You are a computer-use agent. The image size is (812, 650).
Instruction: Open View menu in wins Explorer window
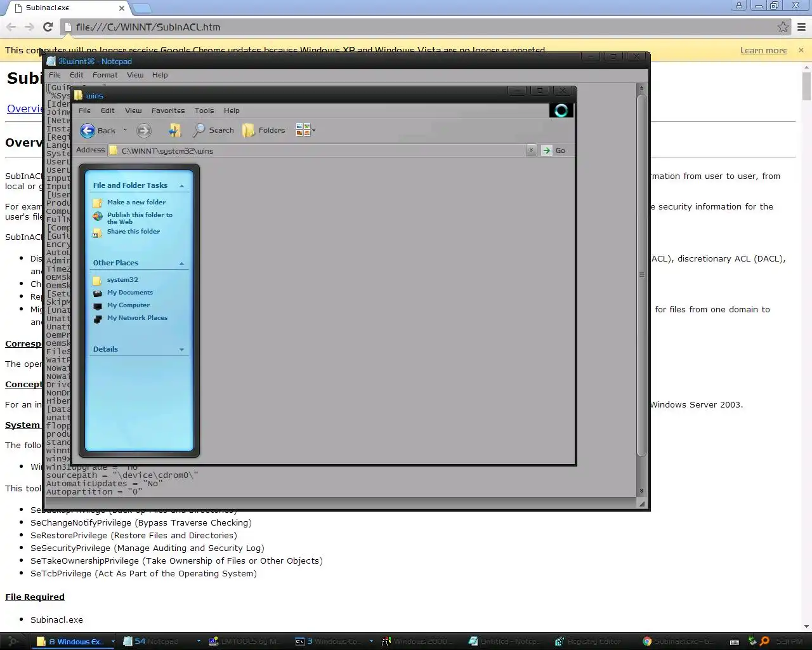(133, 110)
